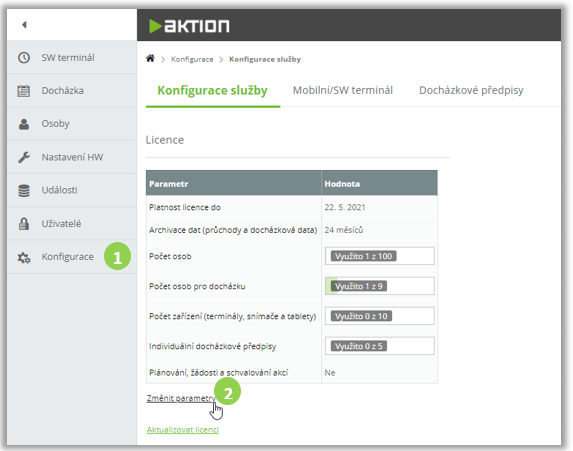Open Docházka section in the sidebar
573x451 pixels.
[72, 91]
